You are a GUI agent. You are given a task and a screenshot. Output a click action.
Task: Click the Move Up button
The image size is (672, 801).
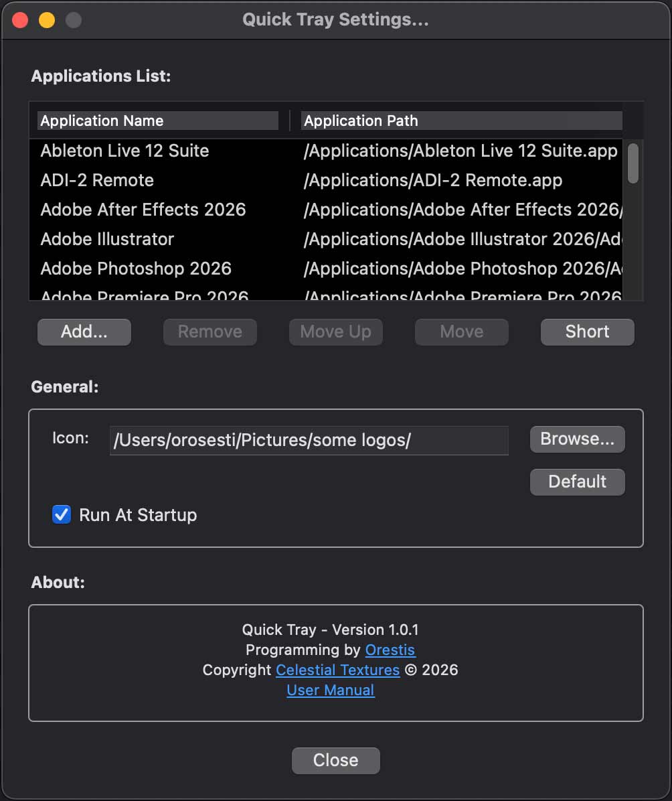pos(335,332)
